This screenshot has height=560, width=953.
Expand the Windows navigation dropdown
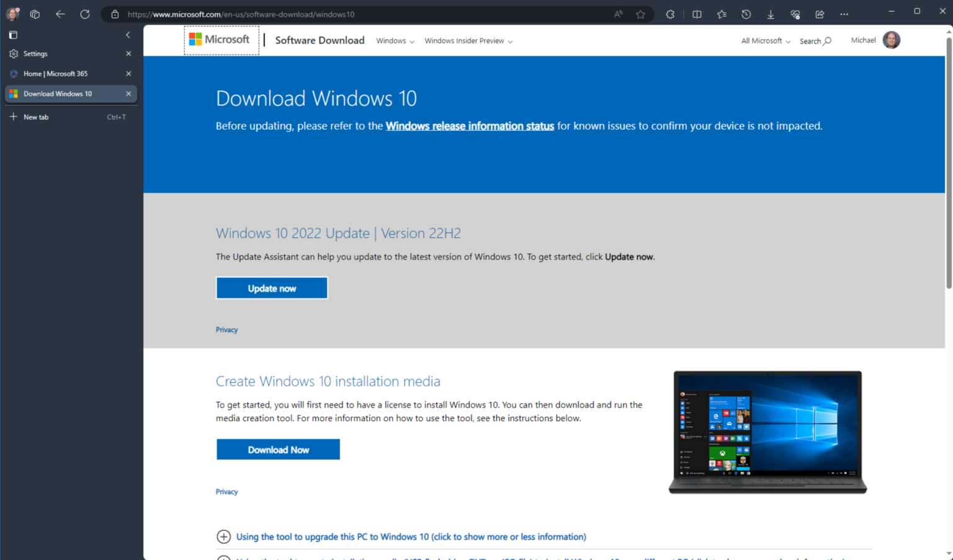[395, 40]
